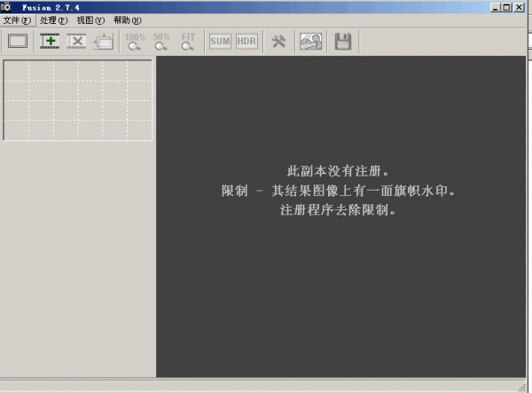Viewport: 532px width, 393px height.
Task: Save result with floppy disk icon
Action: pos(343,42)
